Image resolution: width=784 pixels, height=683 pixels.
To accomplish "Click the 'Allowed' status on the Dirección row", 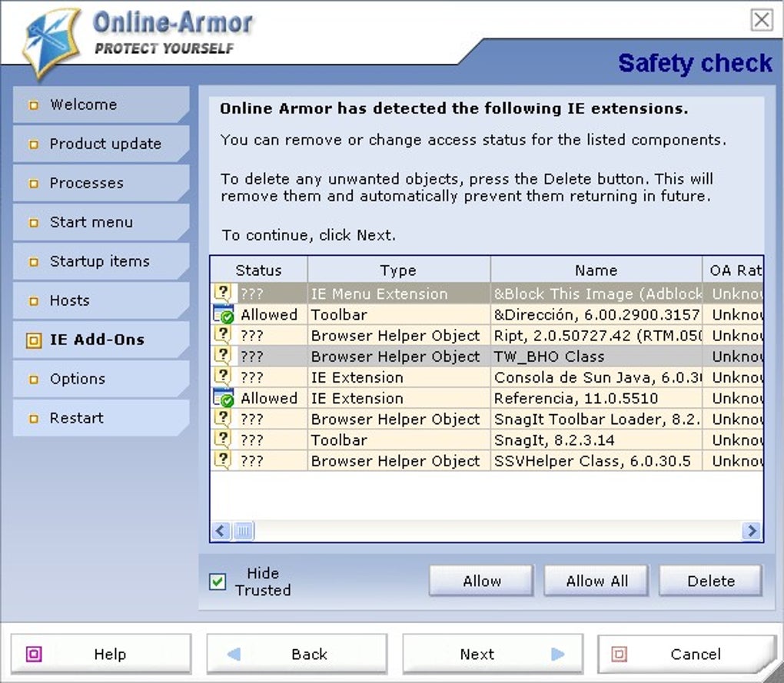I will pyautogui.click(x=269, y=315).
